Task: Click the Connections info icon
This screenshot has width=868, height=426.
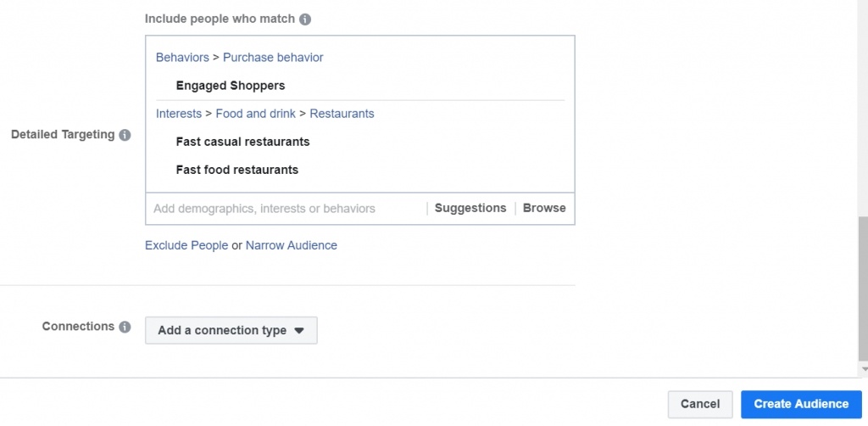Action: [125, 327]
